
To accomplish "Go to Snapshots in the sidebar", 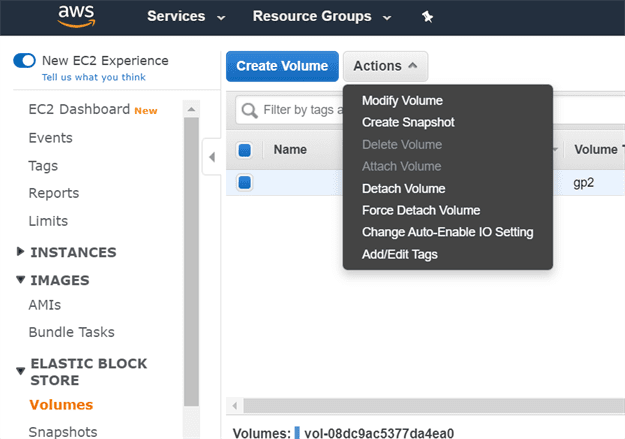I will (63, 432).
